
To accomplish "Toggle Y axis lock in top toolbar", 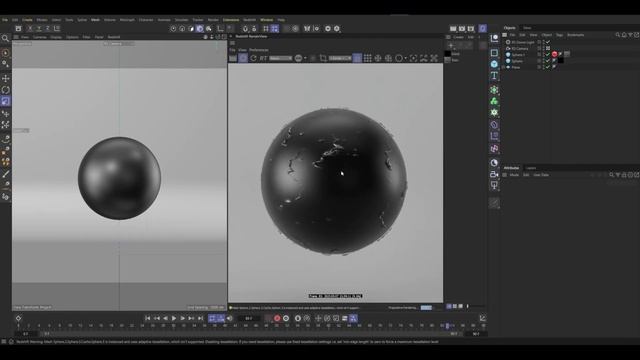I will point(39,29).
